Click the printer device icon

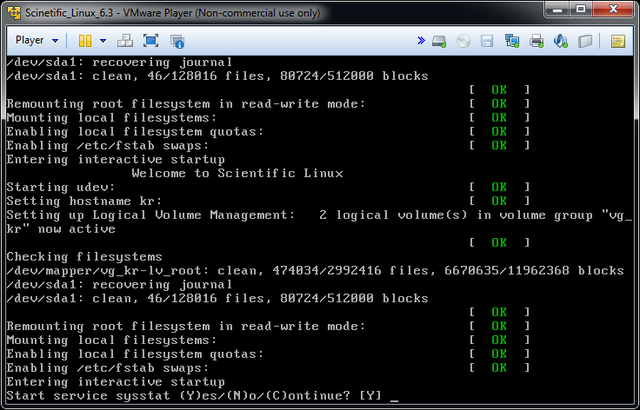click(x=536, y=41)
